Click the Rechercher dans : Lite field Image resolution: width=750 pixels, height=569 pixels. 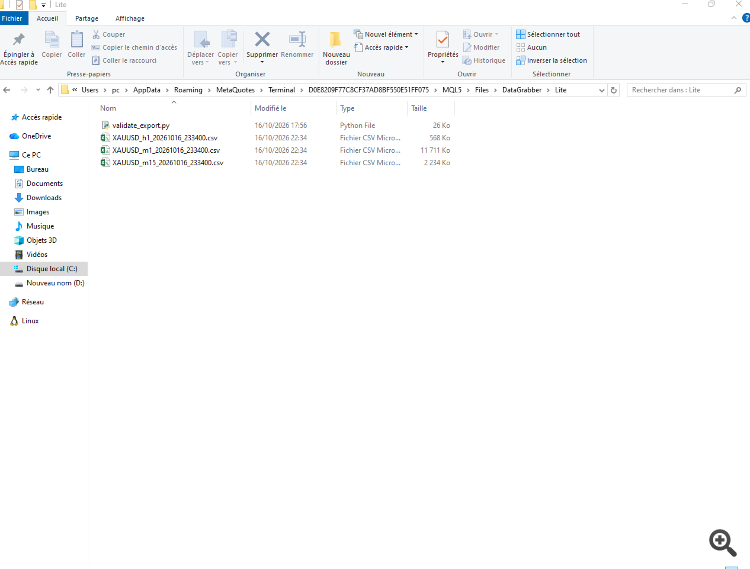tap(686, 90)
